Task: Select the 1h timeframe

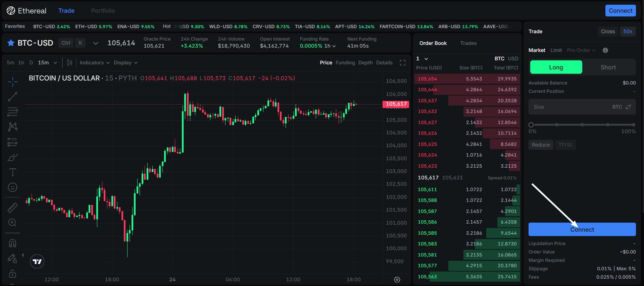Action: pos(21,63)
